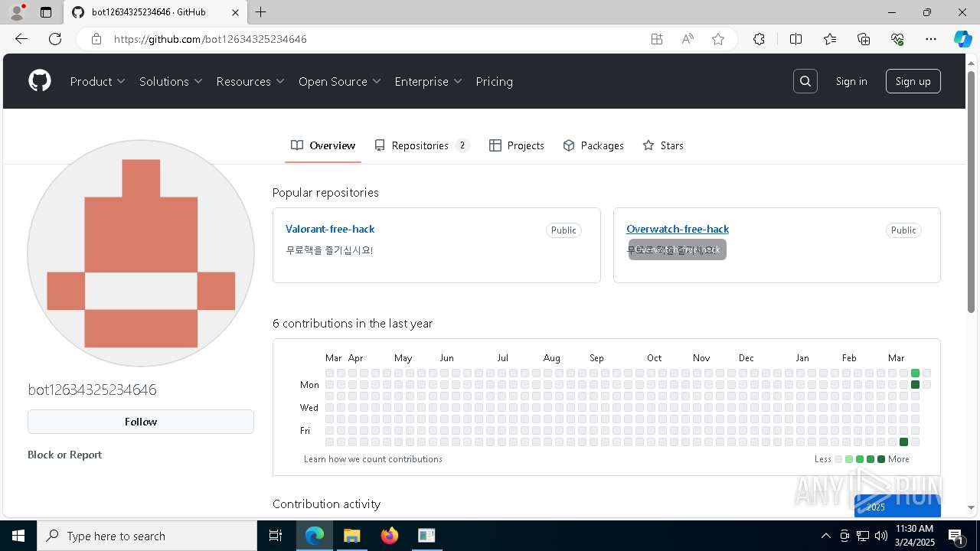
Task: Open the Windows notification center
Action: 956,536
